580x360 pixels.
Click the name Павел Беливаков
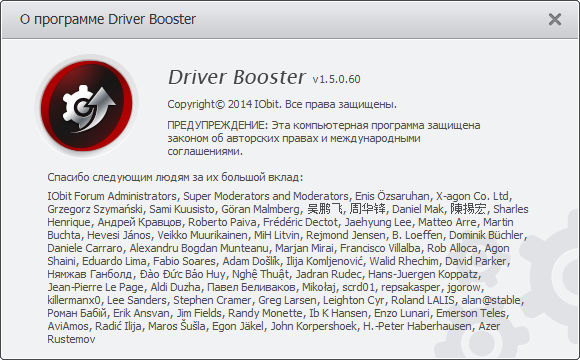point(251,287)
